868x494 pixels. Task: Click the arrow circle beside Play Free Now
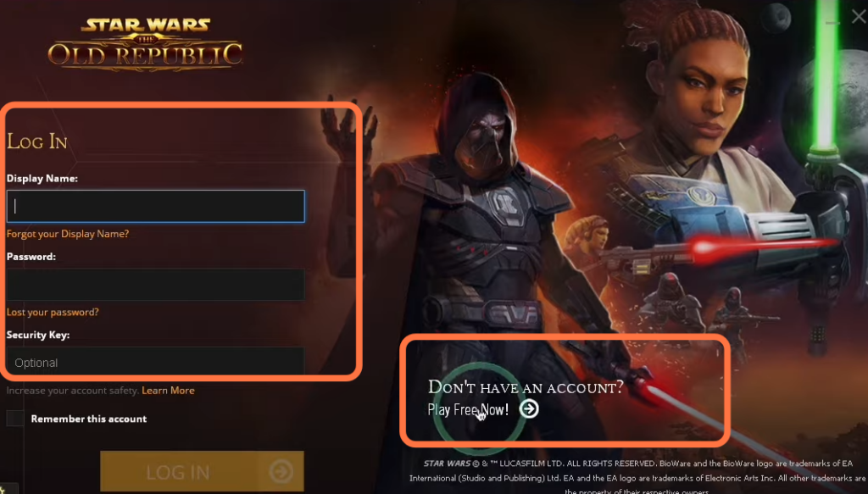point(529,408)
